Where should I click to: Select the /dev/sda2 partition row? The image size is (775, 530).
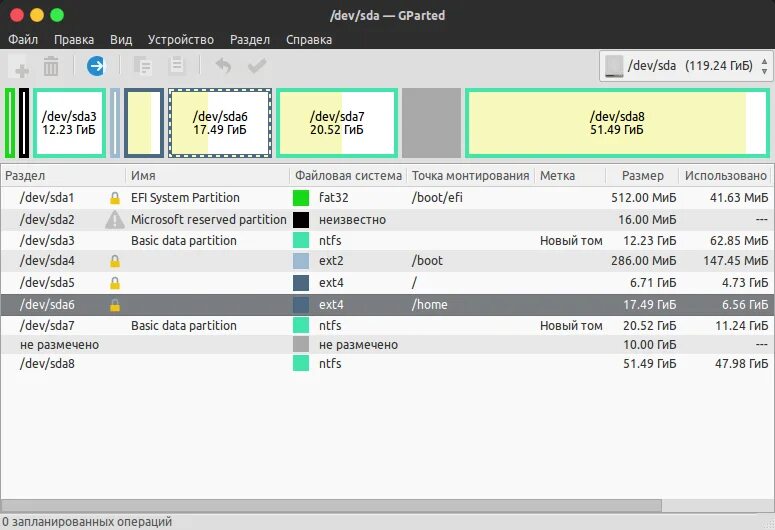point(387,220)
